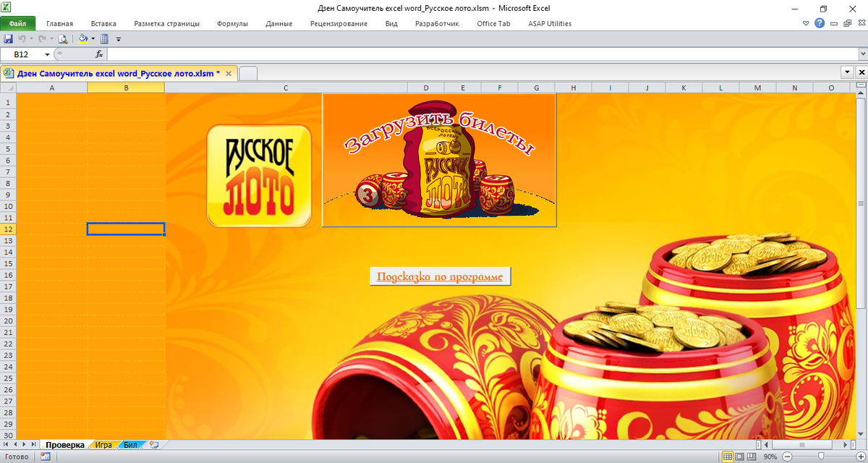Open the Главная ribbon tab
Viewport: 868px width, 463px height.
click(x=59, y=23)
